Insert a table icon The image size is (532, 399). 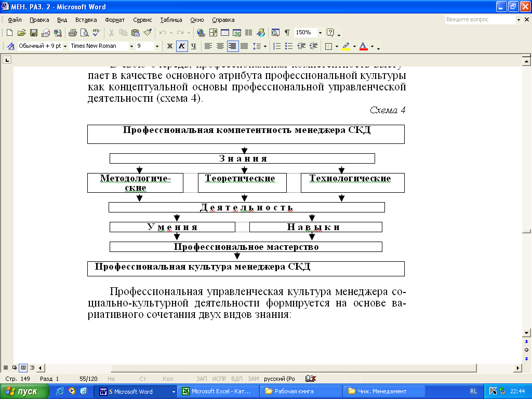tap(224, 33)
